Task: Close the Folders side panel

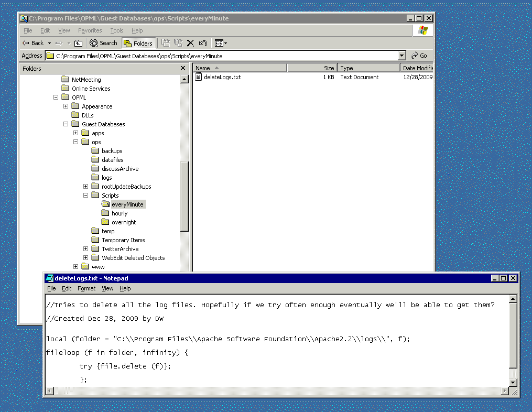Action: coord(183,68)
